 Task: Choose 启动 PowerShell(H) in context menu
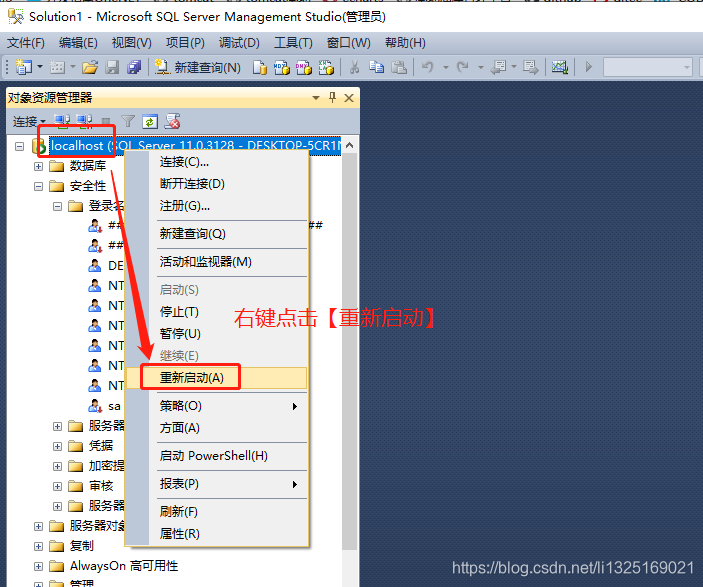click(217, 456)
